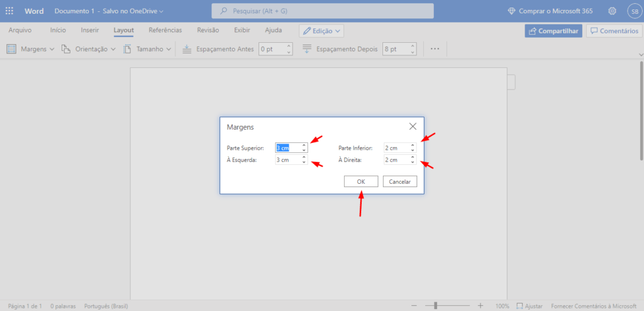Close the Margens dialog with X
This screenshot has height=311, width=644.
[x=413, y=126]
